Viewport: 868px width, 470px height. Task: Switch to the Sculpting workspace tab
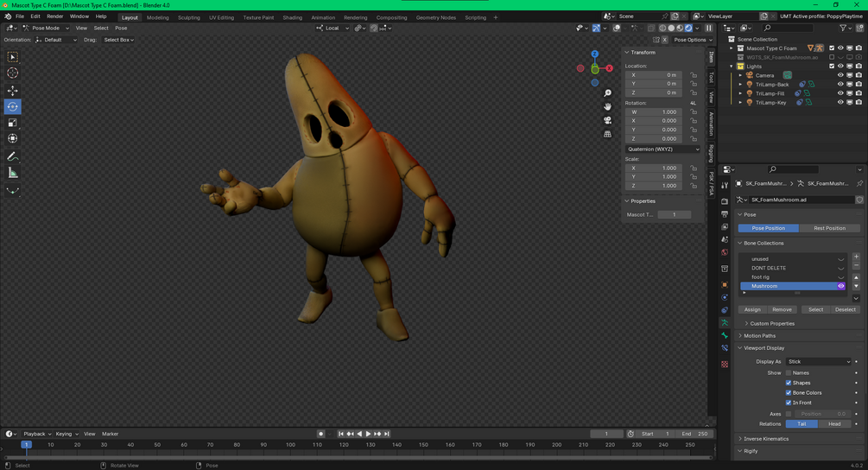pos(188,17)
